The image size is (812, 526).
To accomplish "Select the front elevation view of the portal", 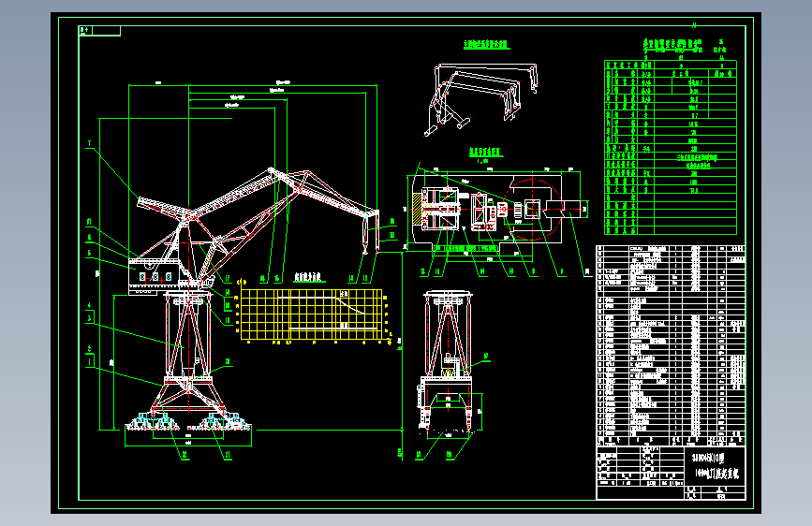I will click(x=448, y=361).
